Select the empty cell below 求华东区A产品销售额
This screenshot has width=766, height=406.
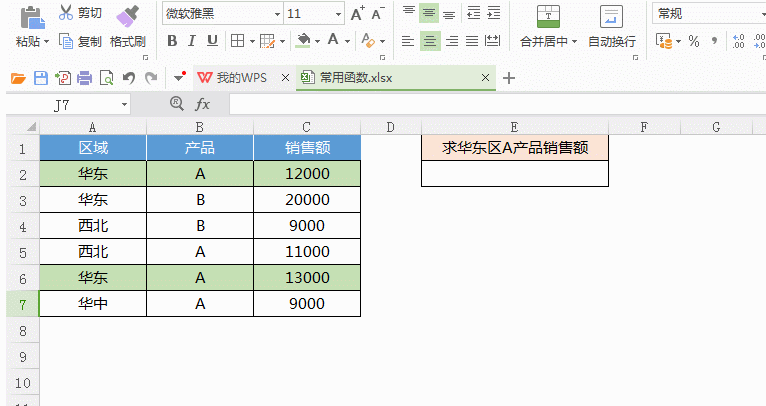[514, 173]
